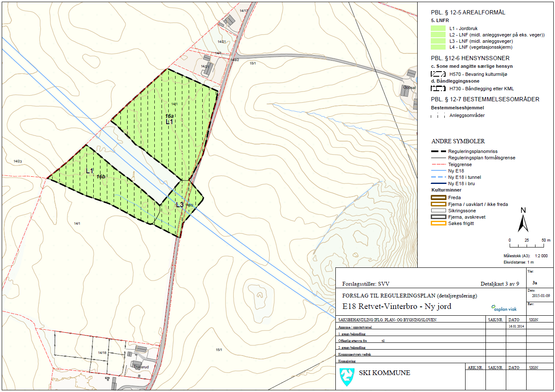555x392 pixels.
Task: Click the Reguleringsplanomriss thick dashed line sample
Action: point(438,151)
